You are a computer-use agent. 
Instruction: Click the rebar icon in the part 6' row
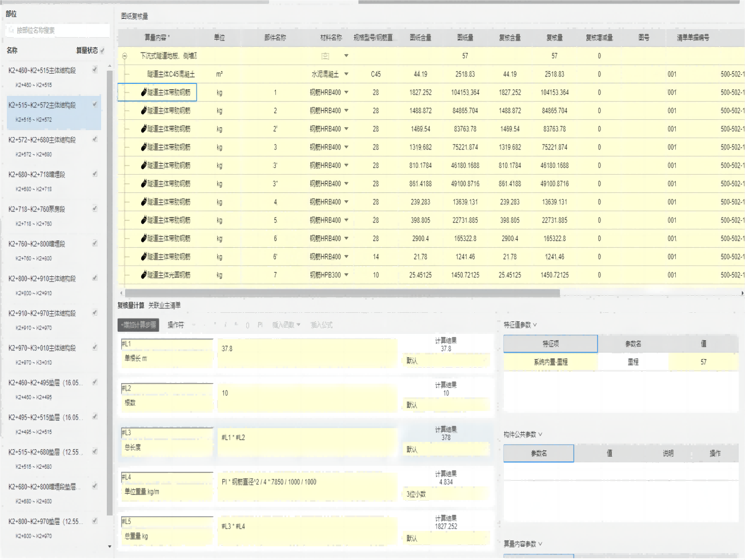click(x=144, y=257)
